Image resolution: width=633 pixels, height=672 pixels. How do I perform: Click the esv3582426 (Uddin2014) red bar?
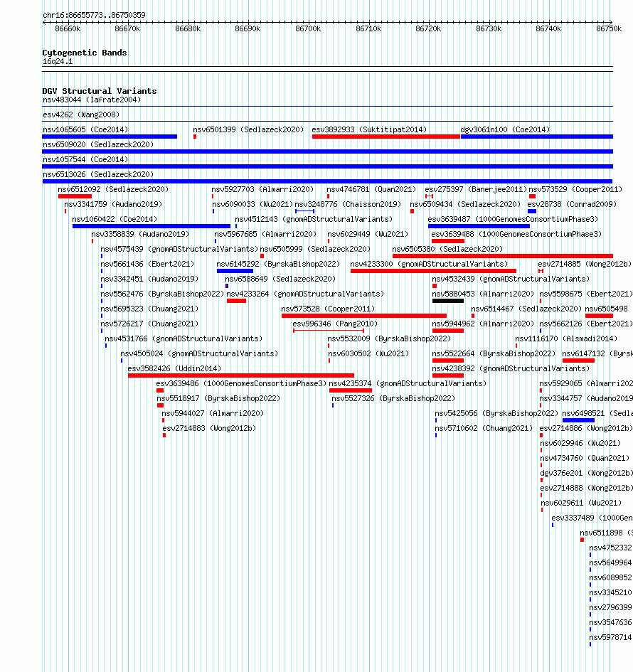click(241, 376)
